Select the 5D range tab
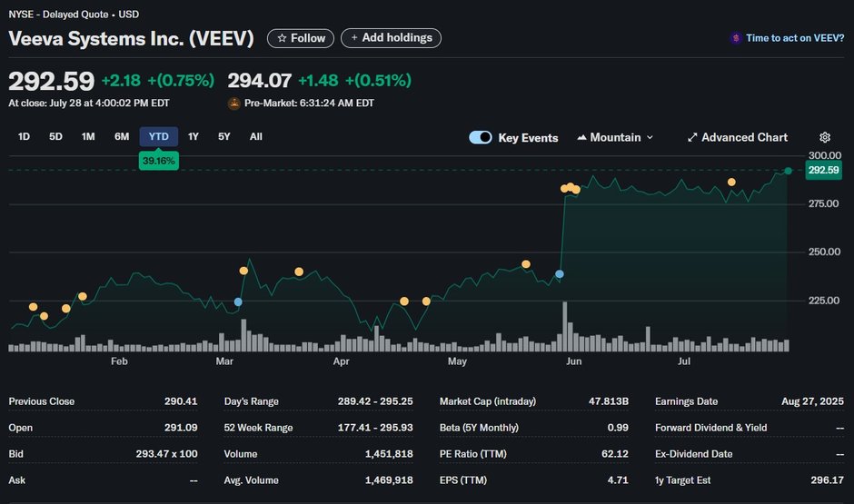Image resolution: width=854 pixels, height=504 pixels. [x=55, y=136]
